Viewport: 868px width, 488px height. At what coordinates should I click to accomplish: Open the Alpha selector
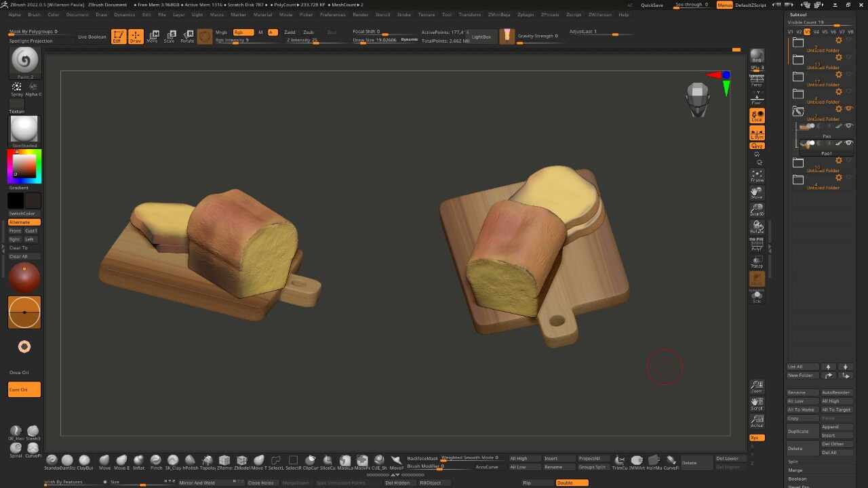(33, 89)
